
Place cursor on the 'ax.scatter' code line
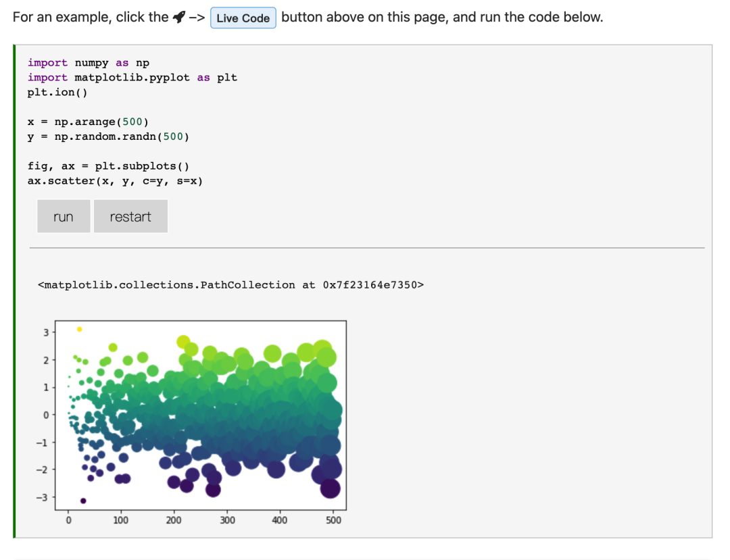click(115, 181)
